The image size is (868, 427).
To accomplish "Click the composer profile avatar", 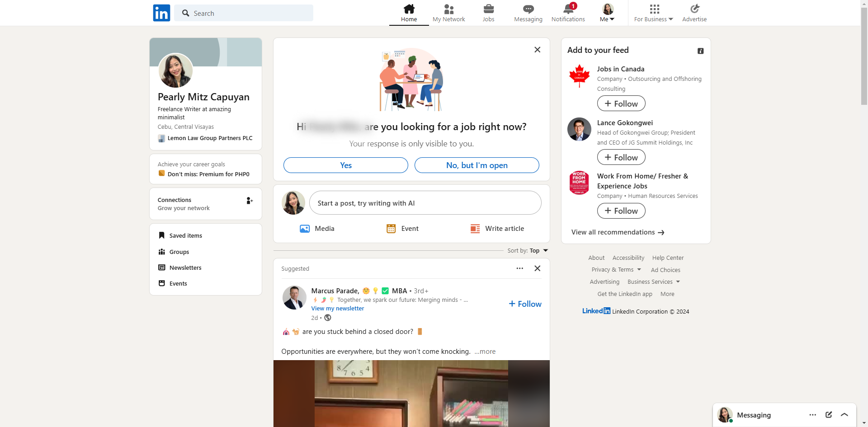I will (293, 203).
